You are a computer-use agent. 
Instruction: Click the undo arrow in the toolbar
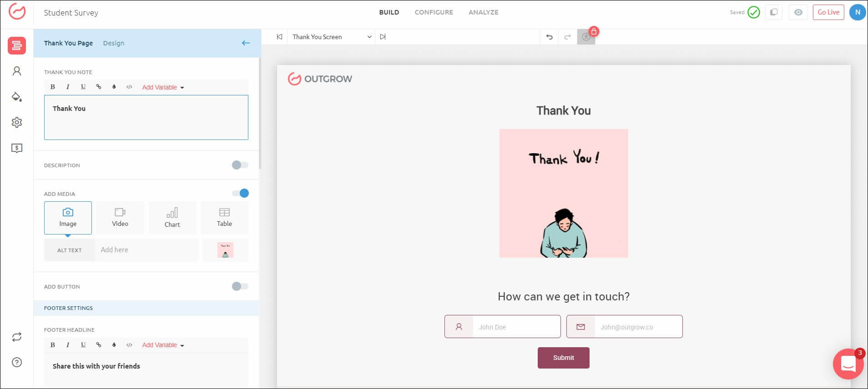tap(550, 37)
